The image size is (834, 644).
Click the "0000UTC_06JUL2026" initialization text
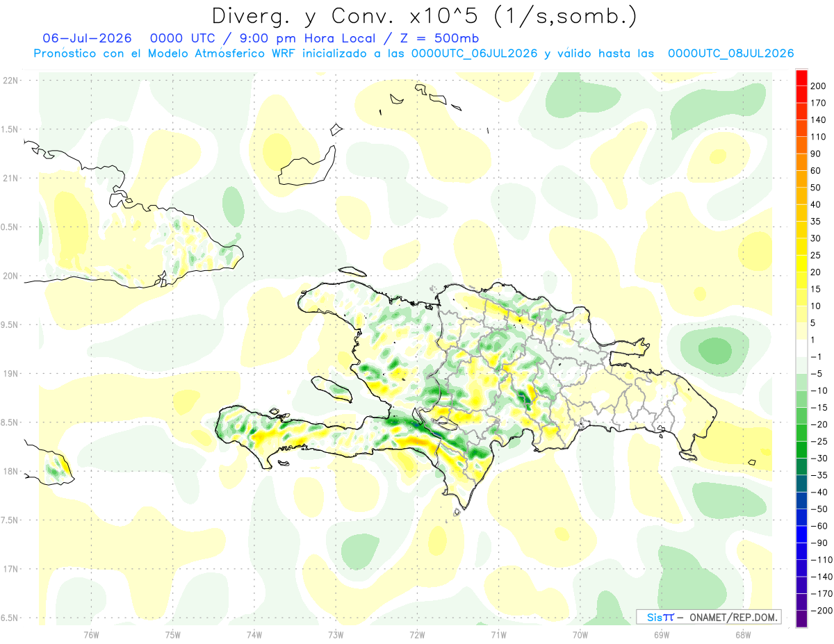pyautogui.click(x=475, y=53)
